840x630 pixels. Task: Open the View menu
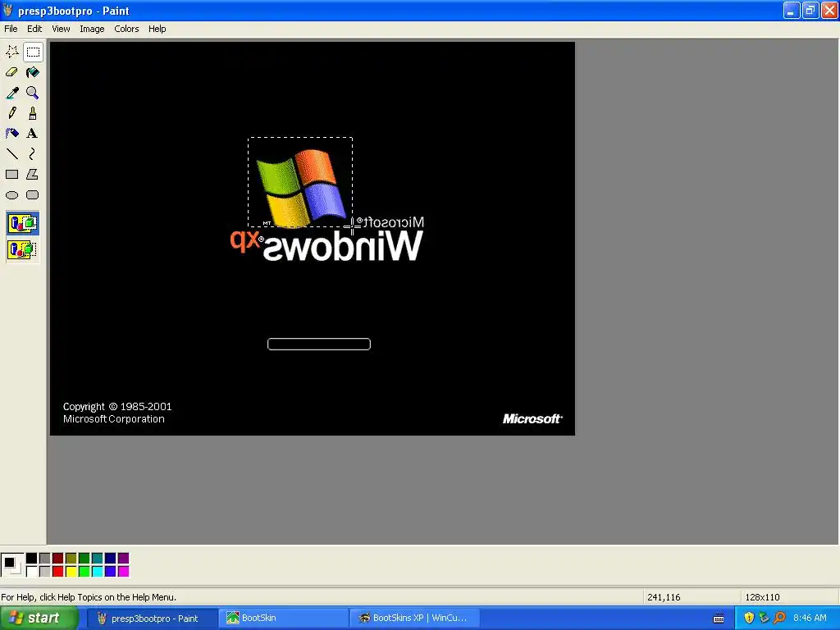61,29
